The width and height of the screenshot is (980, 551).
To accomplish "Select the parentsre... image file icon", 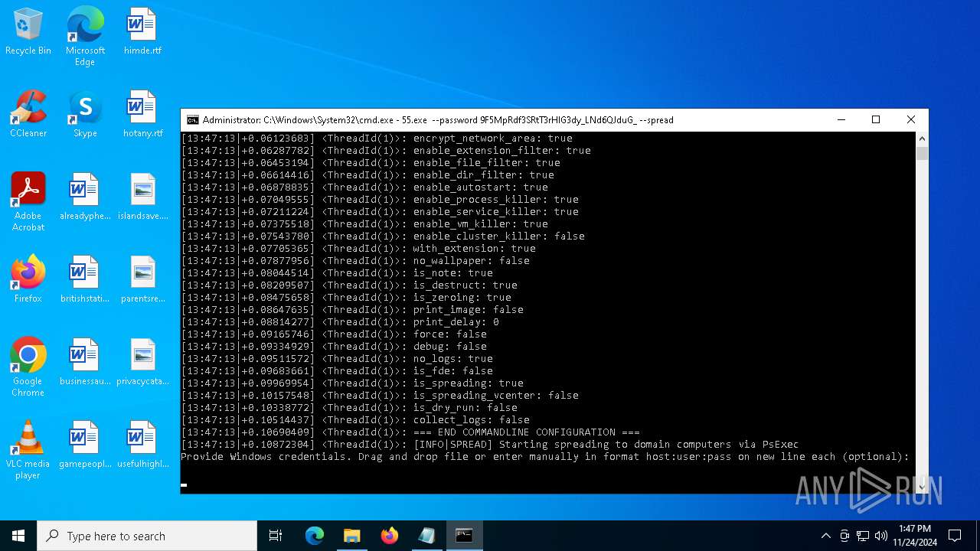I will [142, 279].
